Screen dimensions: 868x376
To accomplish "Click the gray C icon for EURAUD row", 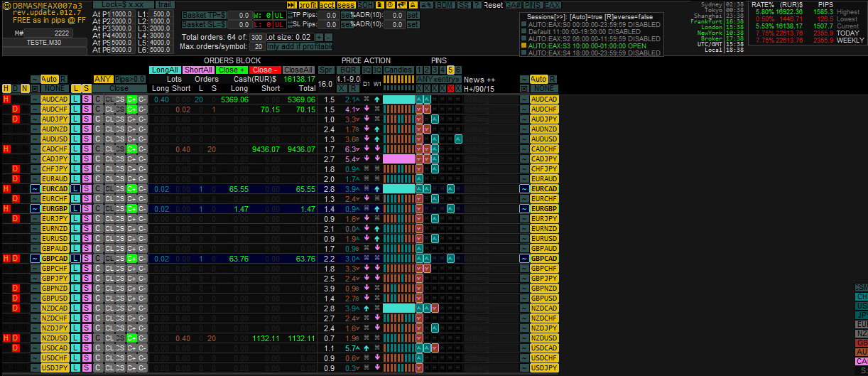I will [x=98, y=179].
